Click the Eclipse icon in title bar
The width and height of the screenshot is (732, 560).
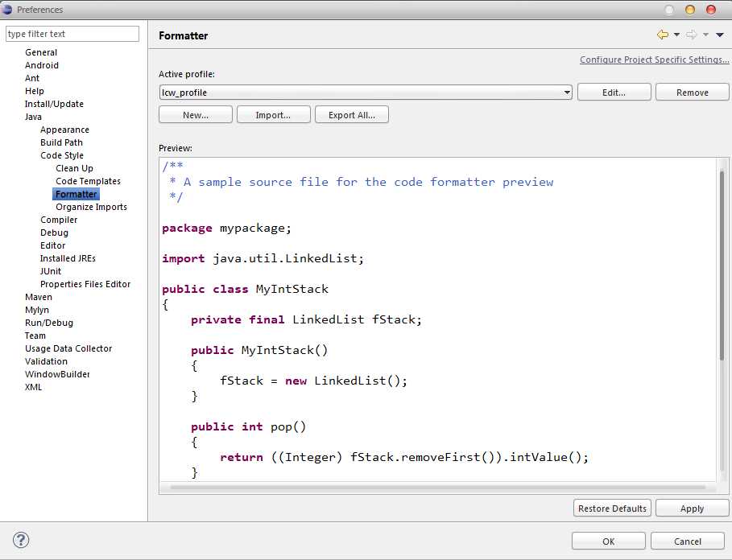coord(7,10)
